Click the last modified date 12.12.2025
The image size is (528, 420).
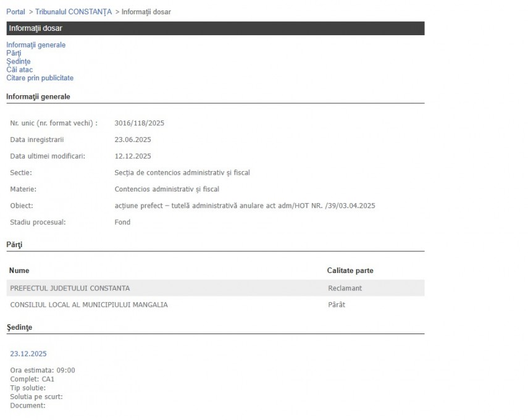pyautogui.click(x=132, y=156)
